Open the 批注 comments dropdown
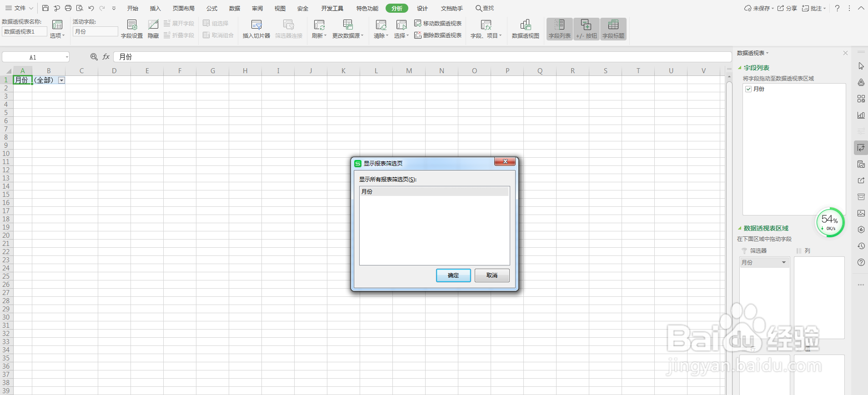Image resolution: width=868 pixels, height=395 pixels. (814, 8)
